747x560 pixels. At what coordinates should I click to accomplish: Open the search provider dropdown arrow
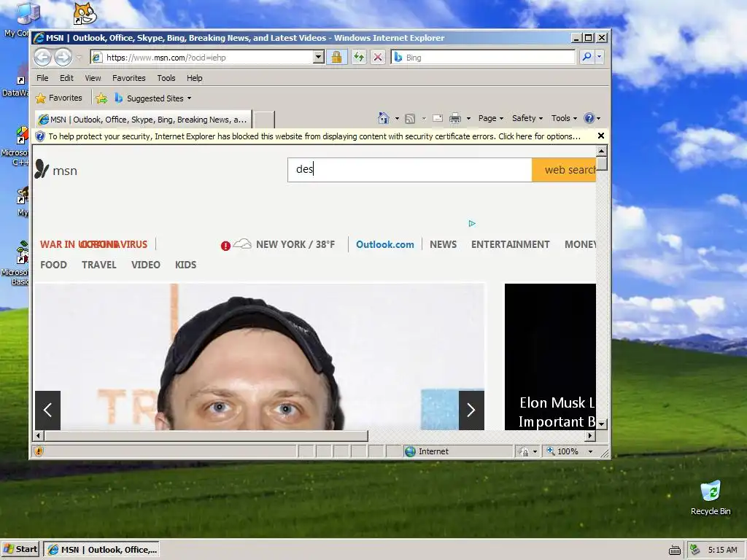(x=599, y=57)
